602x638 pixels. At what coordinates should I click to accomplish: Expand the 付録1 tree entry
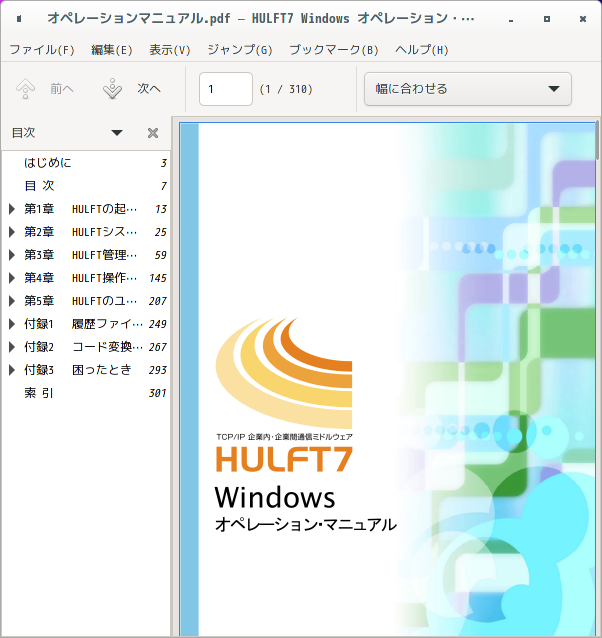coord(12,324)
